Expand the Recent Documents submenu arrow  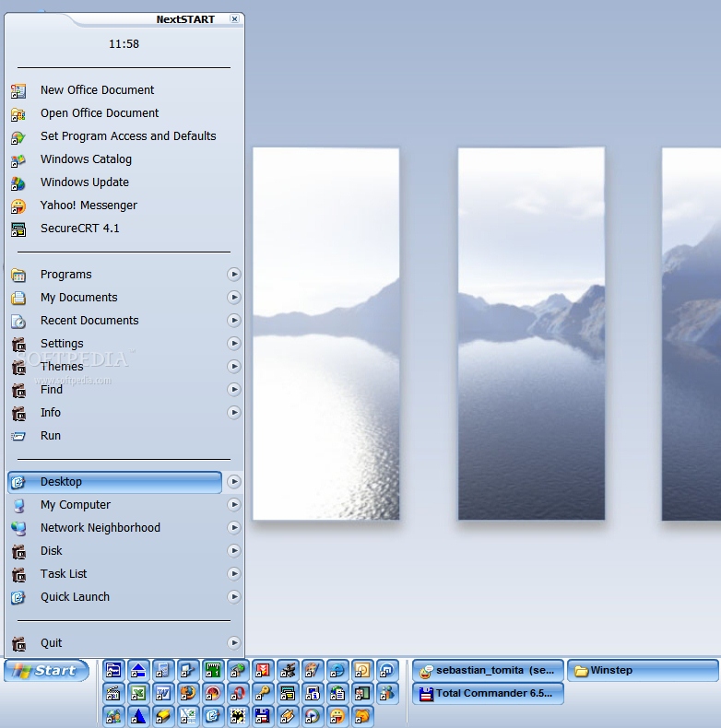click(234, 321)
